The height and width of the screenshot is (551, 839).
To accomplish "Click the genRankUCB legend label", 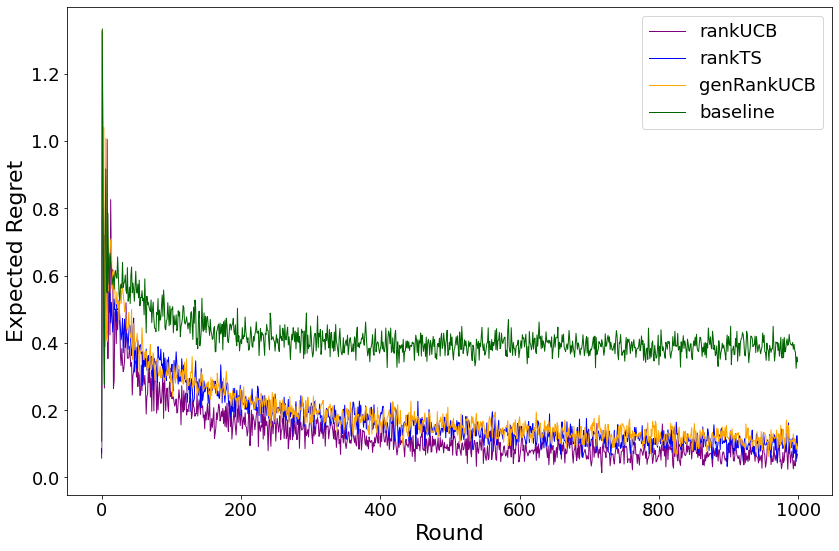I will tap(757, 85).
